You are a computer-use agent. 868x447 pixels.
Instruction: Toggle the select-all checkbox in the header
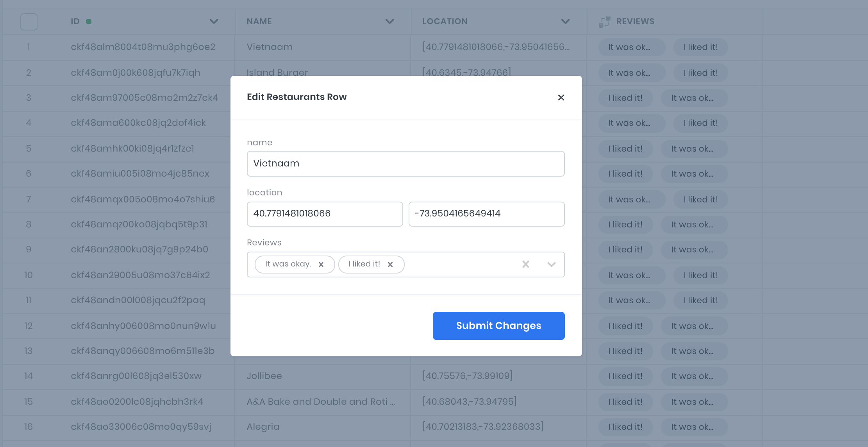click(x=29, y=21)
